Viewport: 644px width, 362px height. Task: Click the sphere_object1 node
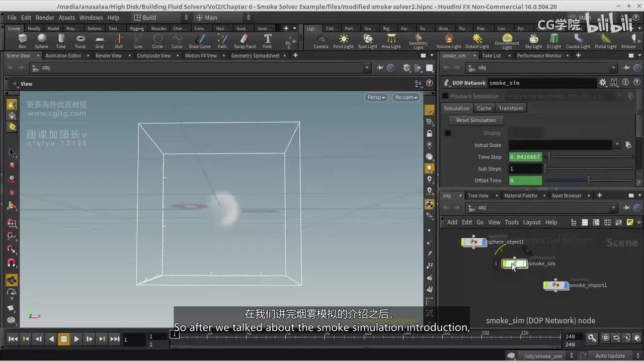pyautogui.click(x=474, y=242)
